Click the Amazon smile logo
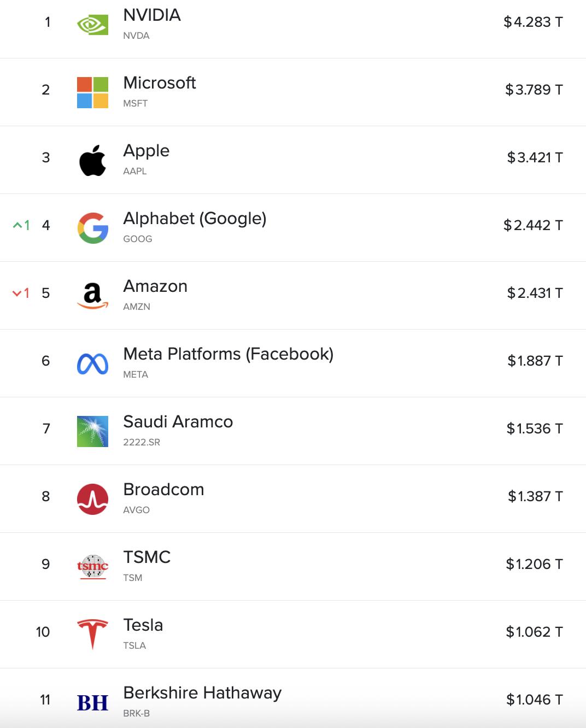This screenshot has height=728, width=586. point(92,296)
